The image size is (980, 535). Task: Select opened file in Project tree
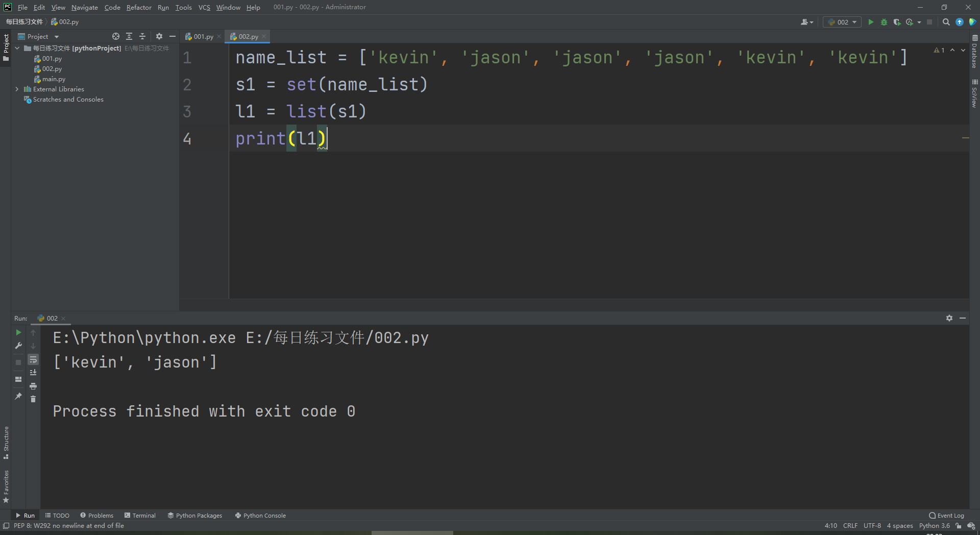116,36
